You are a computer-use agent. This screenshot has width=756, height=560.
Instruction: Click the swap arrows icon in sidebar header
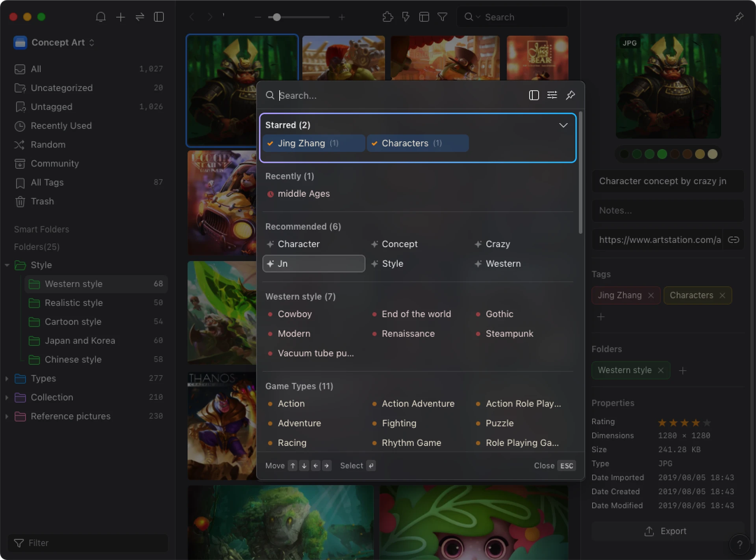pos(140,17)
